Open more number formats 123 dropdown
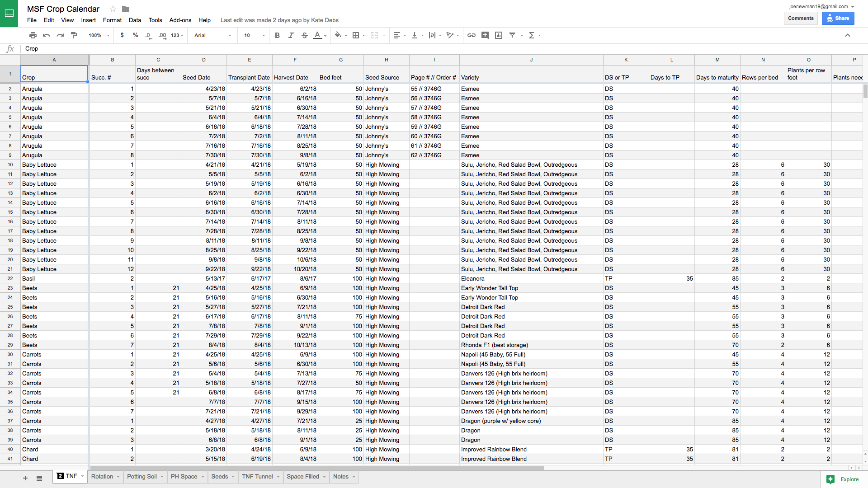The height and width of the screenshot is (488, 868). tap(177, 35)
